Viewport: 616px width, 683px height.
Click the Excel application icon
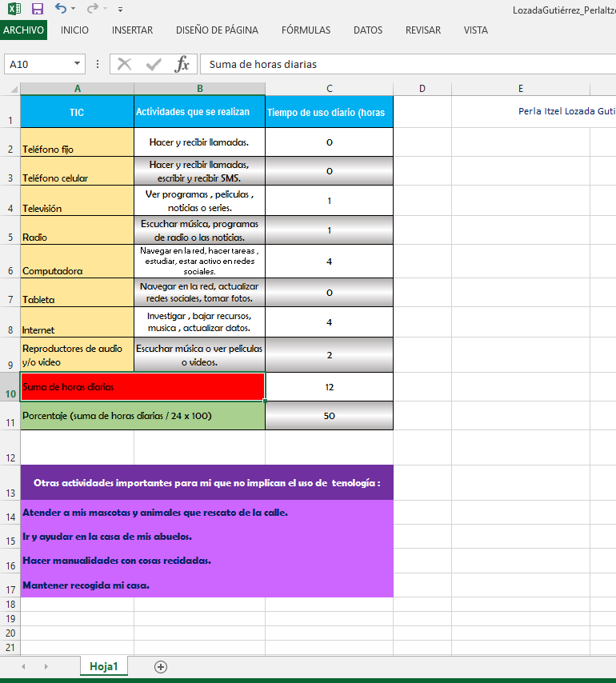coord(14,8)
